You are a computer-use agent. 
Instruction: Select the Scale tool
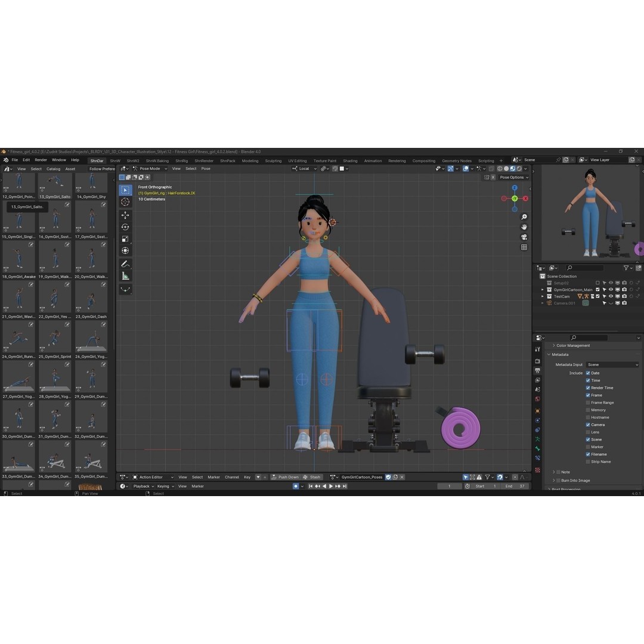125,239
